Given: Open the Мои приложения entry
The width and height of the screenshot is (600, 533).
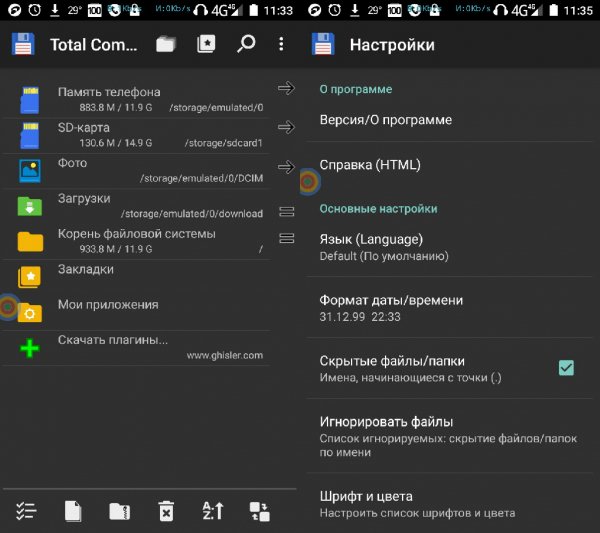Looking at the screenshot, I should pos(137,312).
